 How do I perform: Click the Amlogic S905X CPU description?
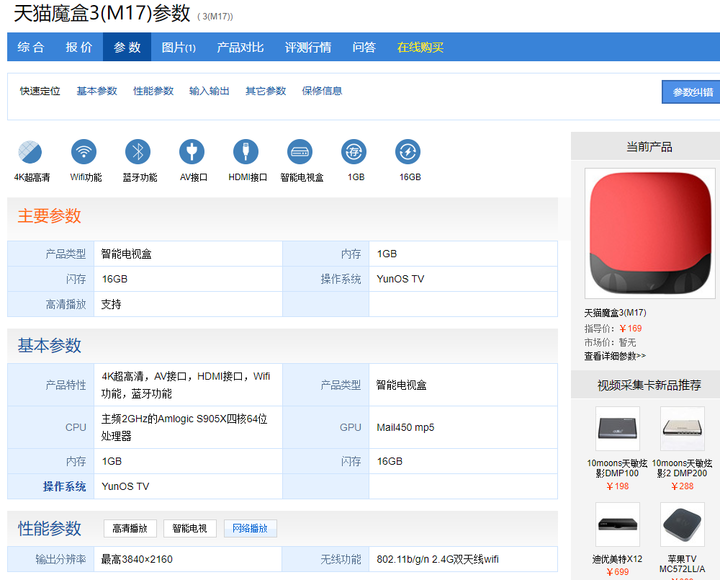184,427
